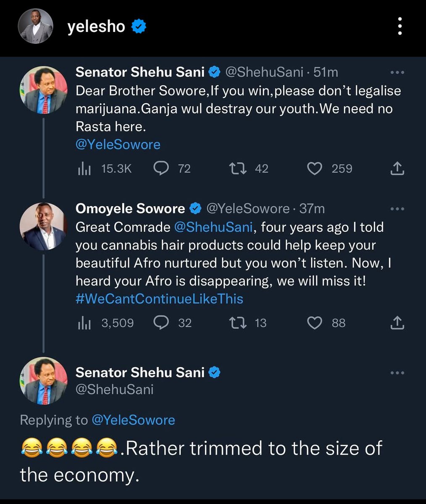Open the yelesho post options menu

400,27
